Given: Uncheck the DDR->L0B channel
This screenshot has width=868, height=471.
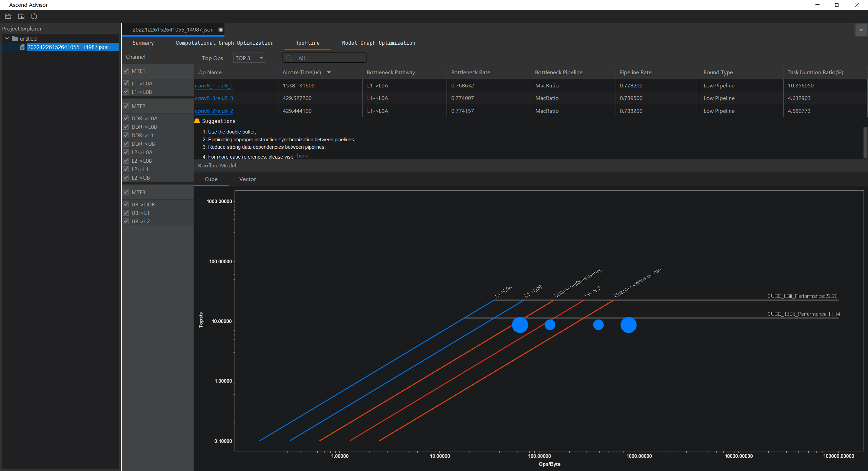Looking at the screenshot, I should [x=126, y=127].
